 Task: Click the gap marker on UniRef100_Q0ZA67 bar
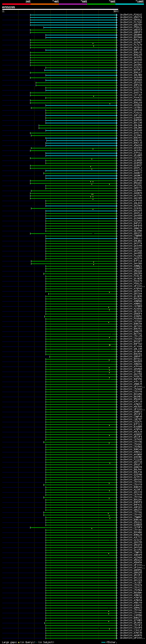click(x=93, y=43)
